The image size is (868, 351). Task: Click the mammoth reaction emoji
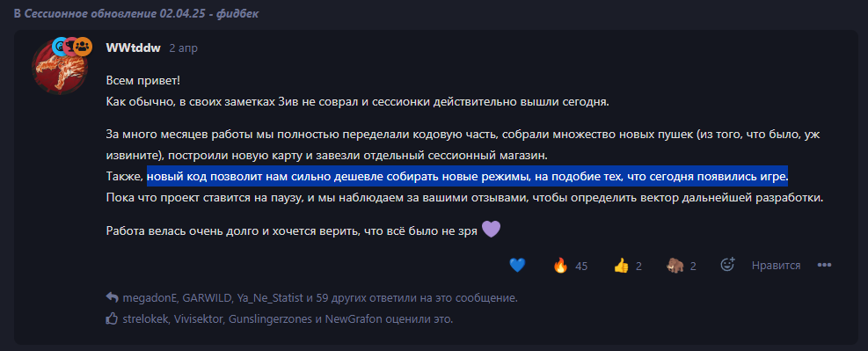point(675,266)
